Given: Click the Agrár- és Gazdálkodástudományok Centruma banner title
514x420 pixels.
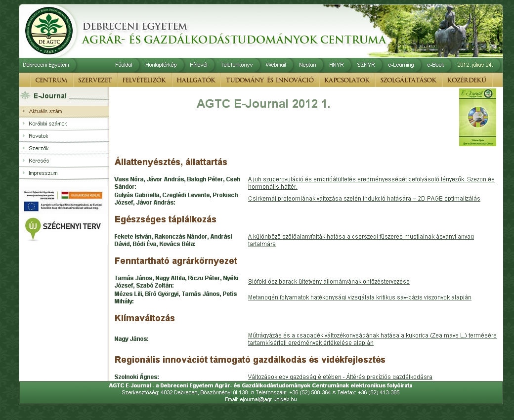Looking at the screenshot, I should (x=234, y=40).
